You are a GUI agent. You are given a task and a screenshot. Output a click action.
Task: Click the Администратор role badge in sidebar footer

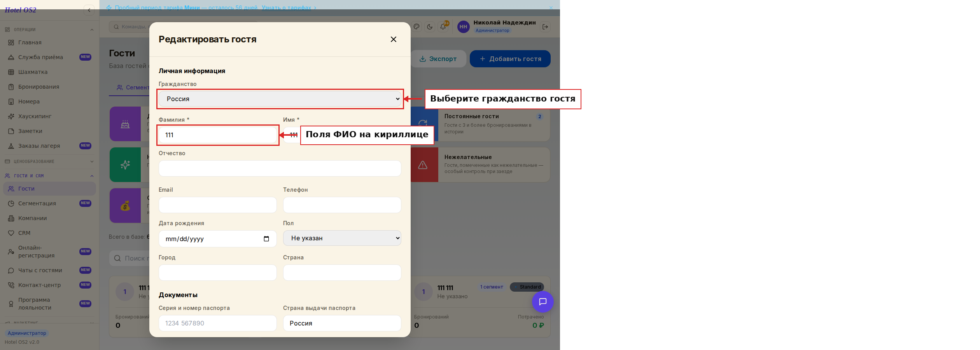(27, 333)
